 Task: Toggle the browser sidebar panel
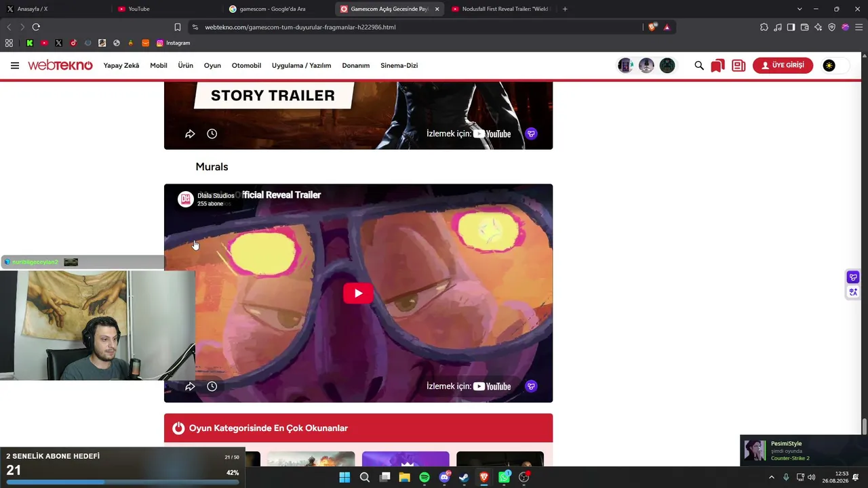(791, 27)
